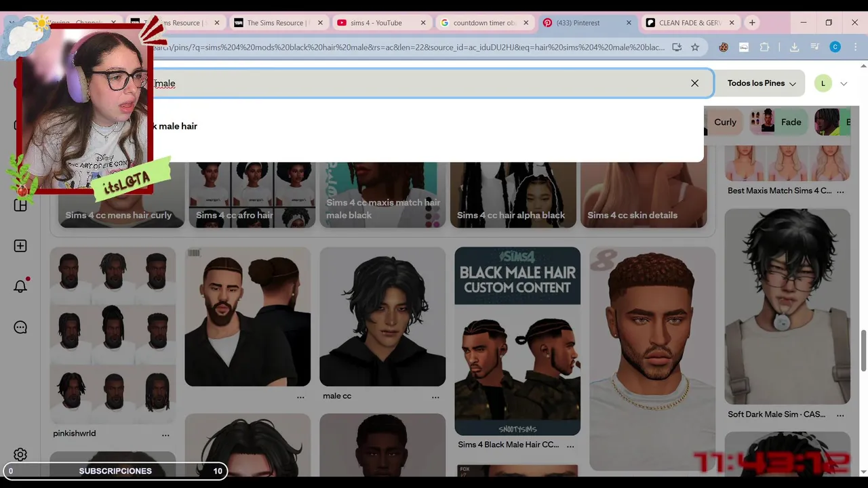The width and height of the screenshot is (868, 488).
Task: Open more options for pinkishwrld pin
Action: (x=165, y=434)
